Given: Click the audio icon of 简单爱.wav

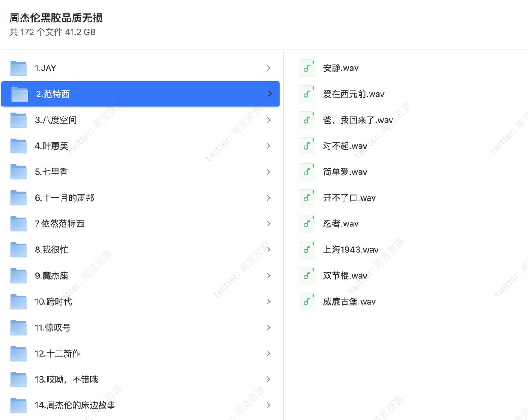Looking at the screenshot, I should coord(307,172).
